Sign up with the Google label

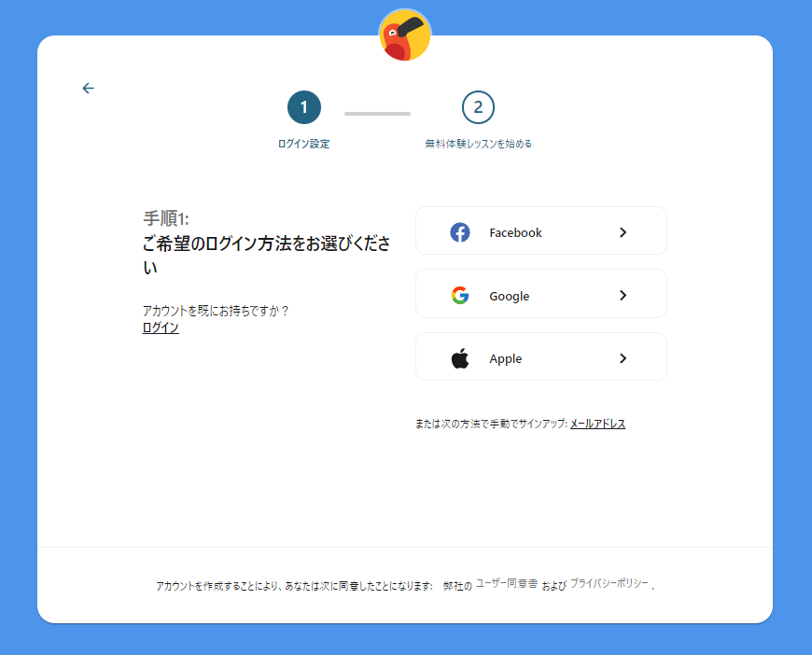tap(509, 296)
